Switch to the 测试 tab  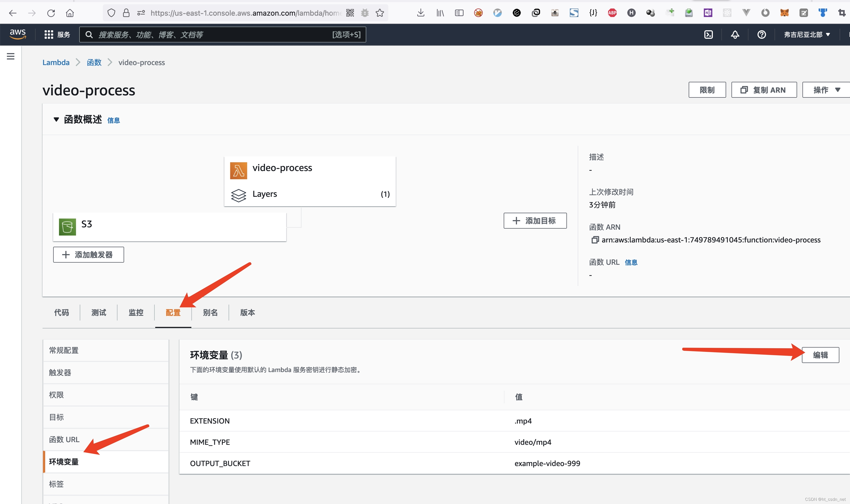[x=99, y=313]
